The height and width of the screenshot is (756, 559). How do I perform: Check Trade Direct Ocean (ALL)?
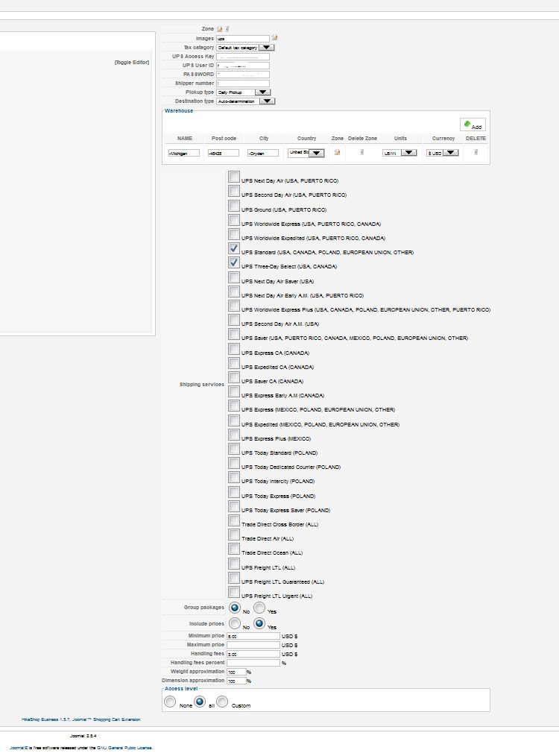[234, 549]
